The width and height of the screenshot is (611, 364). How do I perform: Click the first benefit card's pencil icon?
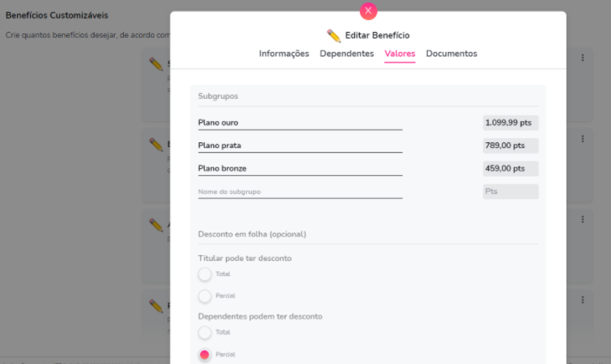[156, 64]
